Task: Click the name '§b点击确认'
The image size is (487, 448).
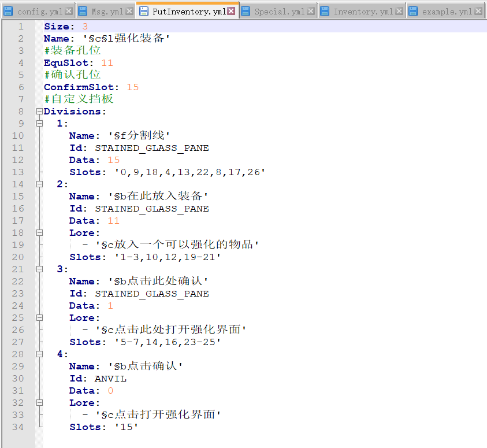Action: click(x=146, y=366)
